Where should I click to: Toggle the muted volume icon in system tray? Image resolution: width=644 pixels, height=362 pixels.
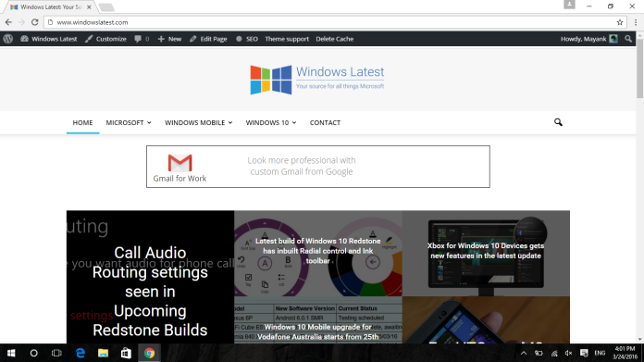coord(568,353)
